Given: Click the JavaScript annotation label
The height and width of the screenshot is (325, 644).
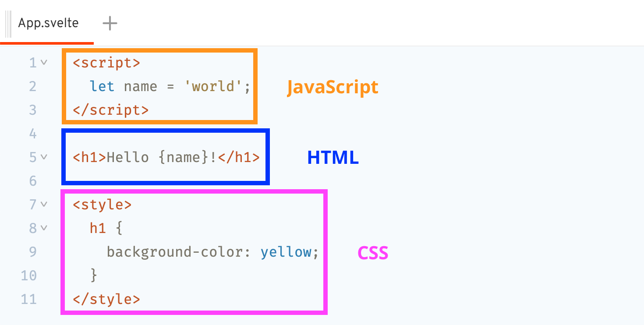Looking at the screenshot, I should 332,87.
